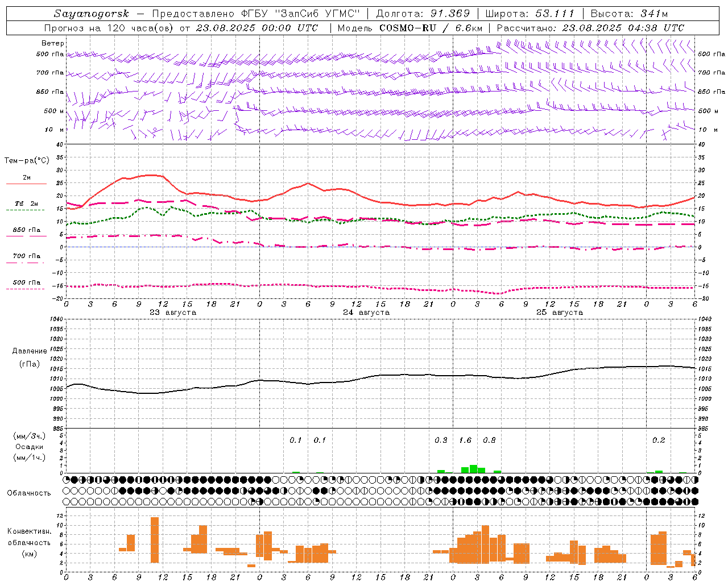This screenshot has height=582, width=728.
Task: Select the 'Широта: 53.111' header field
Action: point(530,14)
